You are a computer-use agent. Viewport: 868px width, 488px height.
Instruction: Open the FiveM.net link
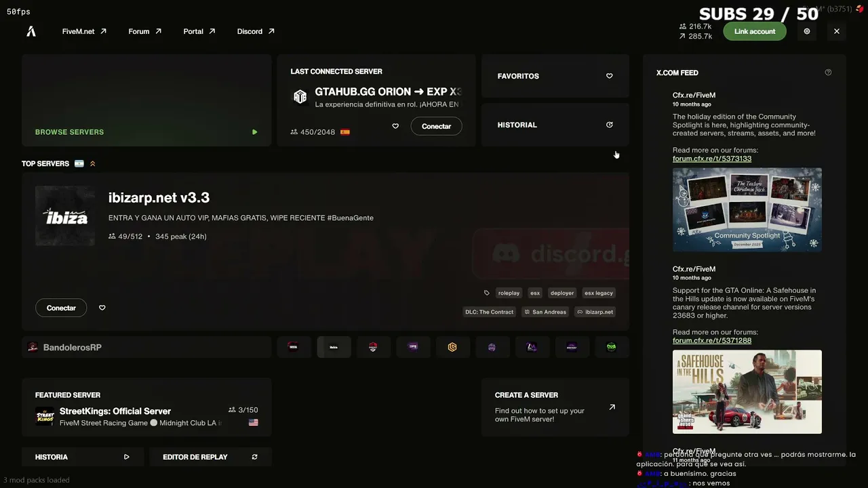point(84,31)
